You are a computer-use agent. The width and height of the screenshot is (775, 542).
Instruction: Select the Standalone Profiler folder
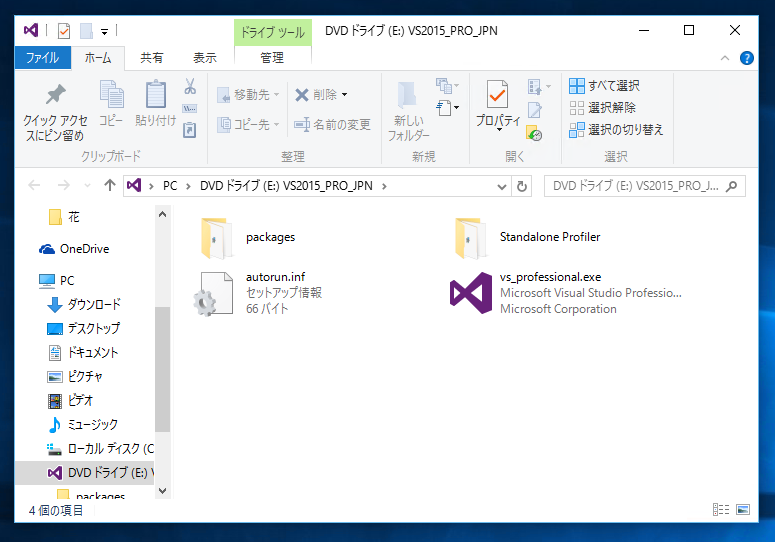[528, 238]
